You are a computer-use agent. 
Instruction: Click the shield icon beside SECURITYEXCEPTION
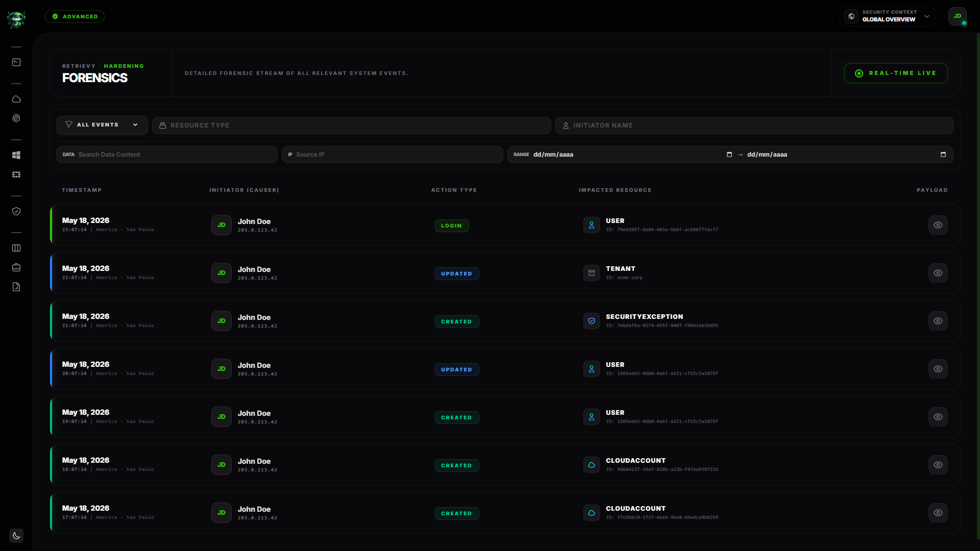592,321
